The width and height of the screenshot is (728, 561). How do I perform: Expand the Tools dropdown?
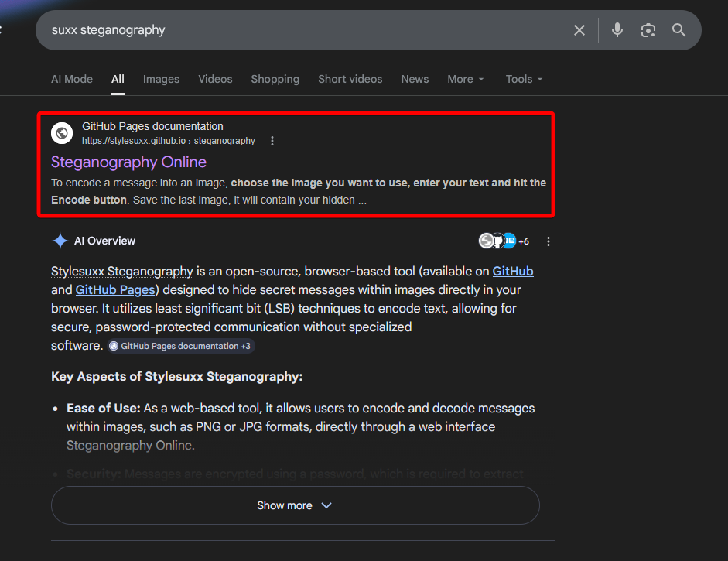[525, 79]
